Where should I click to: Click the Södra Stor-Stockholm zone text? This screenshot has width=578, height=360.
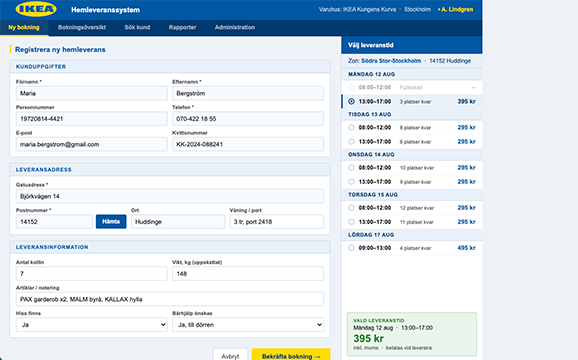(391, 61)
